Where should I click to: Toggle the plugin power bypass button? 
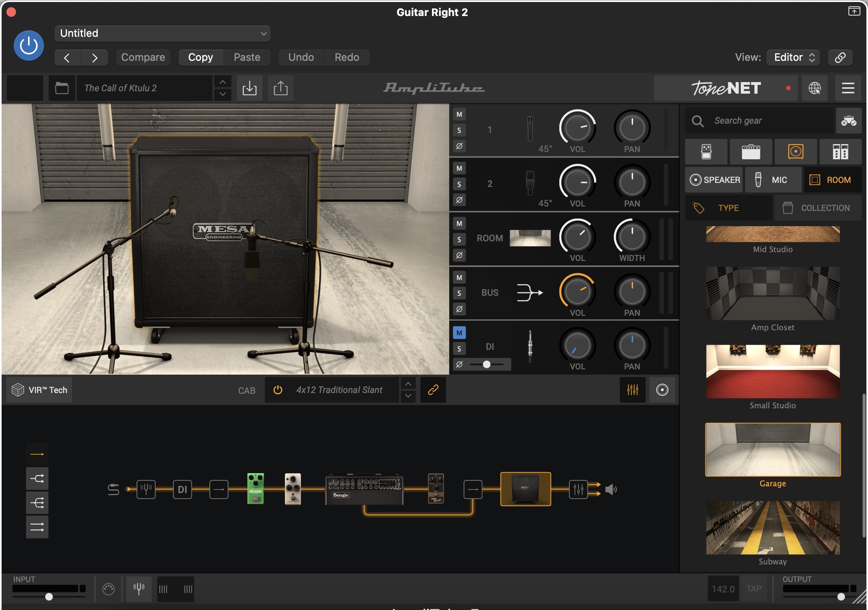(x=29, y=46)
